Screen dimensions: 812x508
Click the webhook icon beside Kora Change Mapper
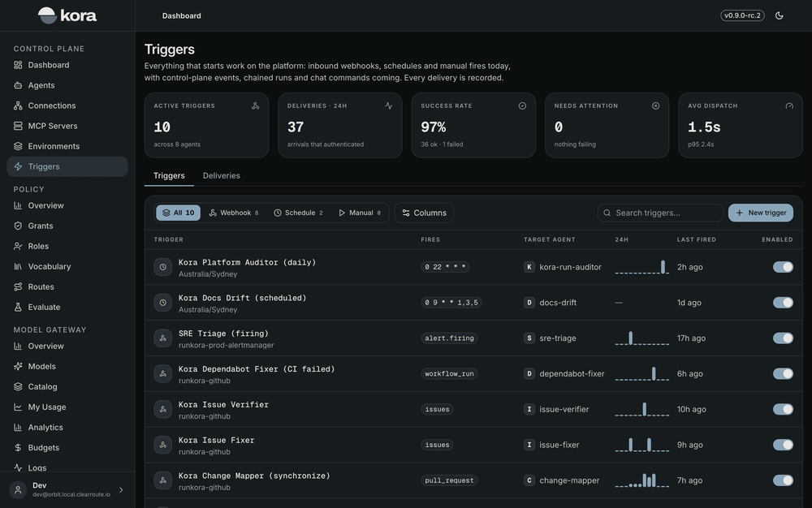click(x=162, y=480)
